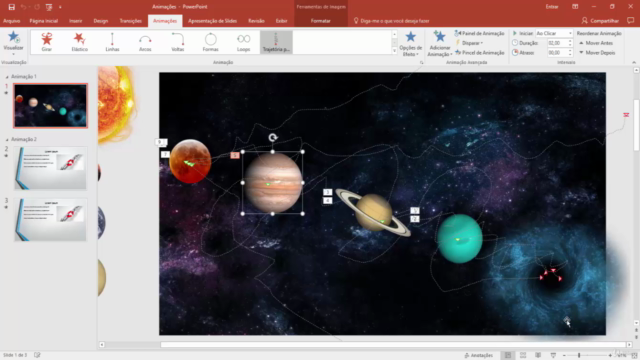Select slide 1 thumbnail
The height and width of the screenshot is (360, 640).
pyautogui.click(x=51, y=106)
